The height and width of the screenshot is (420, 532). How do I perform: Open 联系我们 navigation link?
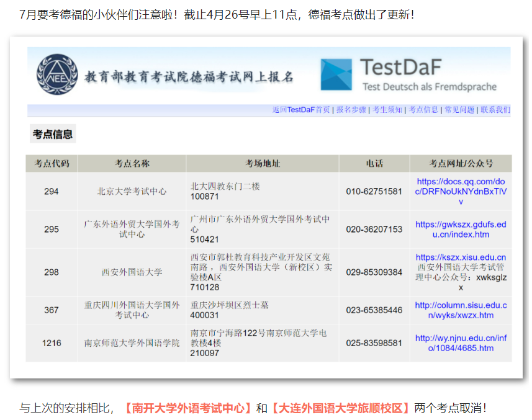495,110
